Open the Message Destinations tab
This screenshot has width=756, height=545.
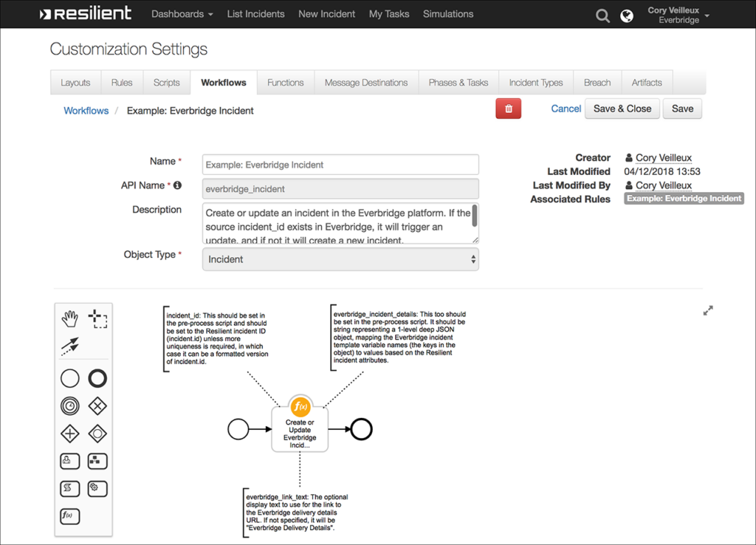pyautogui.click(x=366, y=83)
